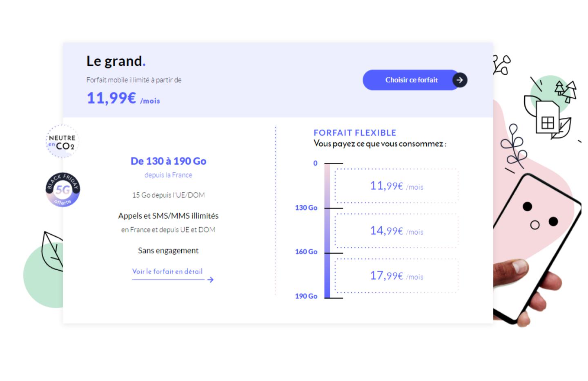
Task: Click the 130 Go marker on usage gauge
Action: (306, 208)
